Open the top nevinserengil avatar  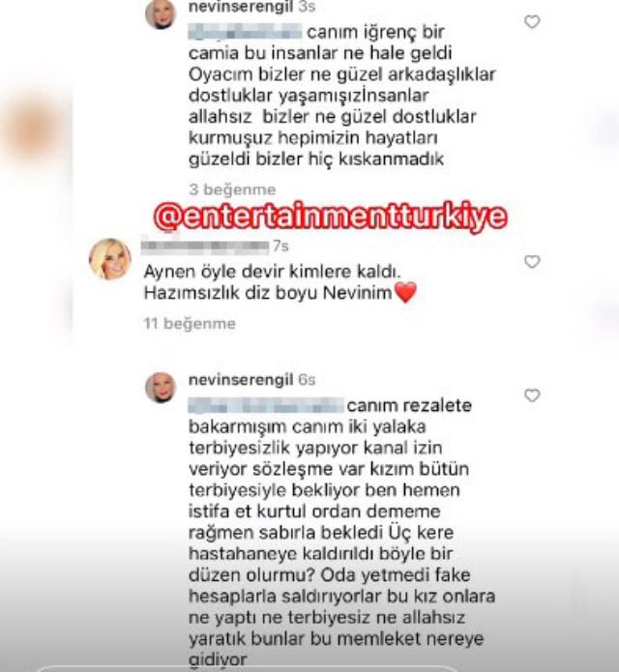[x=161, y=14]
